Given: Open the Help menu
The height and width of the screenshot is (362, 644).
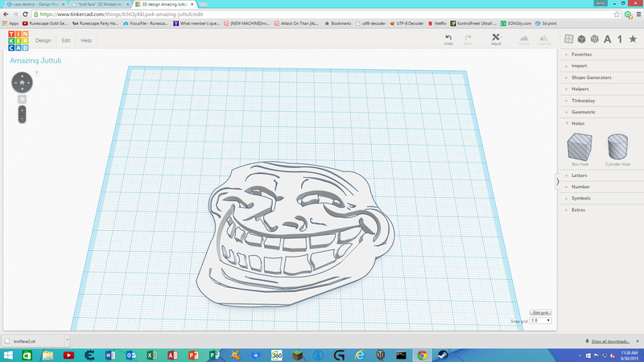Looking at the screenshot, I should coord(86,40).
